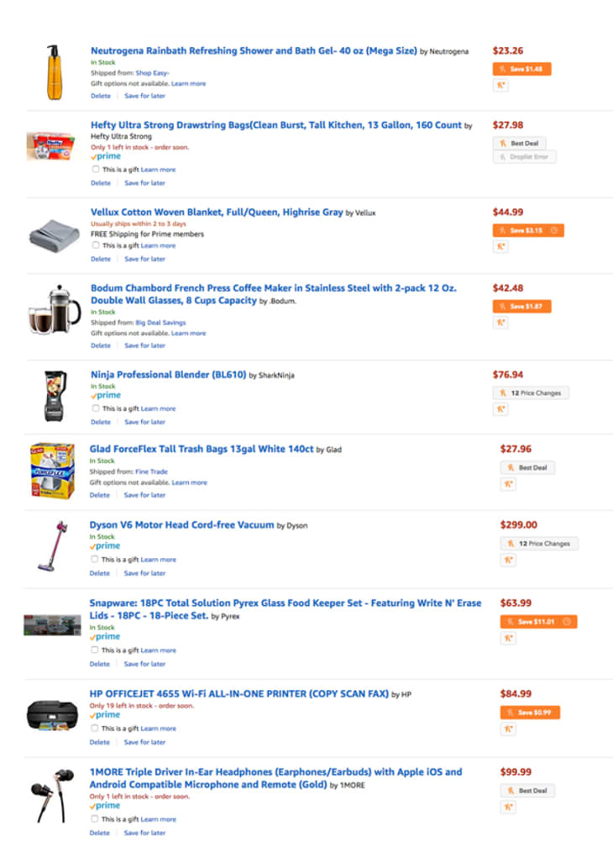Click the Snapware food keeper thumbnail image
Image resolution: width=613 pixels, height=868 pixels.
[x=52, y=623]
